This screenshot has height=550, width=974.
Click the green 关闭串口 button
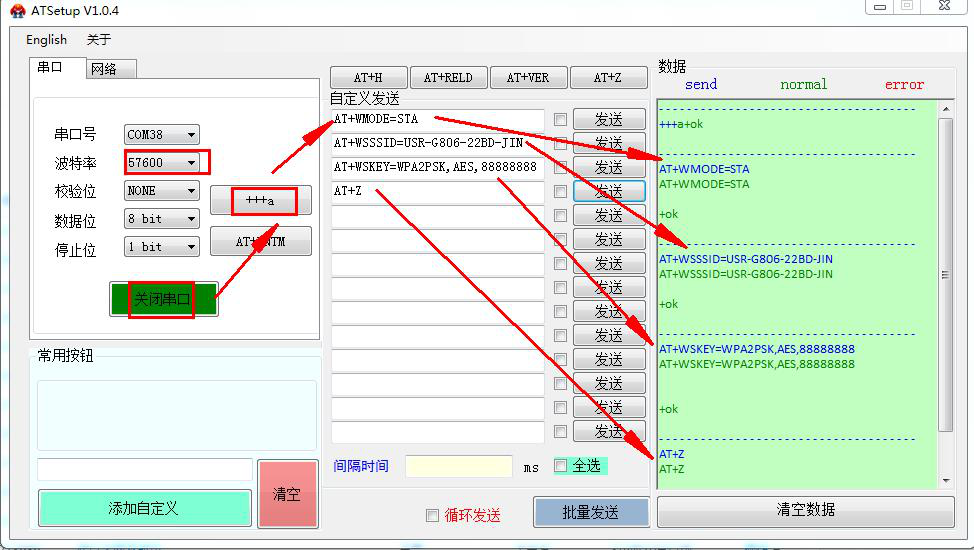pos(163,299)
